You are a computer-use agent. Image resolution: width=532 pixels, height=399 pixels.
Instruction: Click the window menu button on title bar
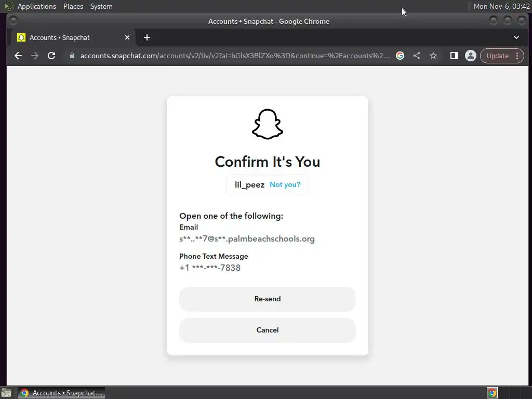click(14, 21)
